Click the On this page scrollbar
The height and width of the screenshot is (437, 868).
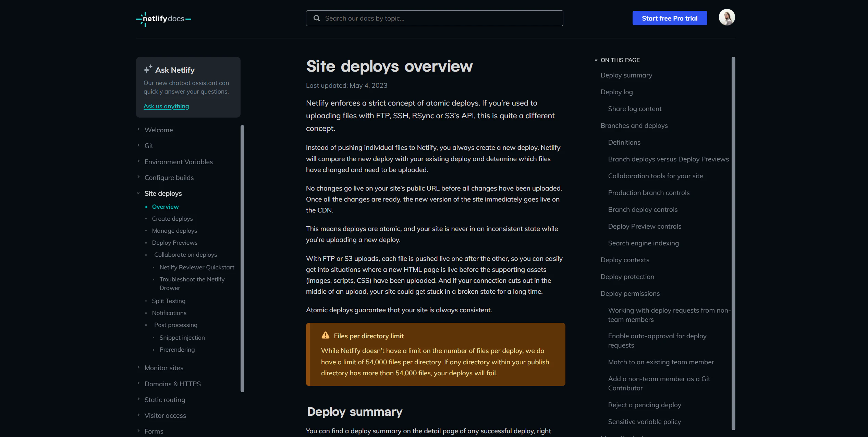click(733, 243)
